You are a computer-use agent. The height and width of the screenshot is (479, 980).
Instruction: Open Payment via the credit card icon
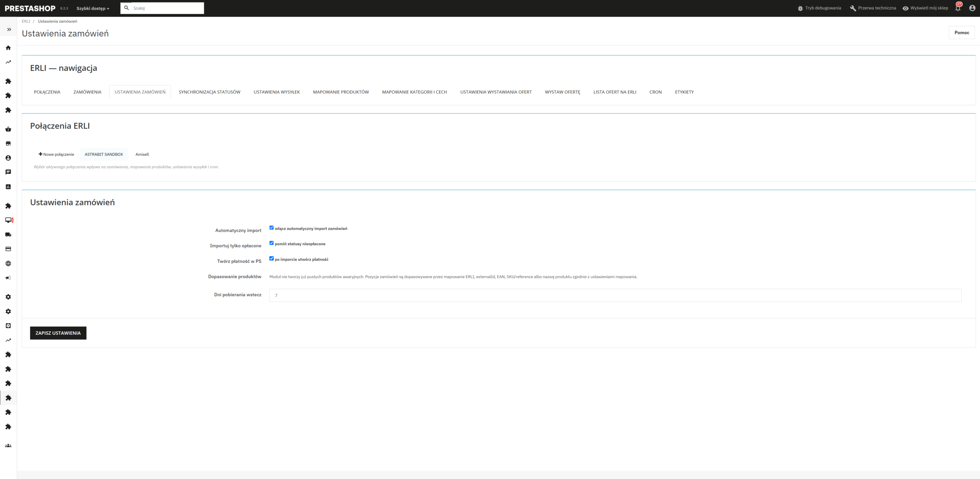point(8,249)
